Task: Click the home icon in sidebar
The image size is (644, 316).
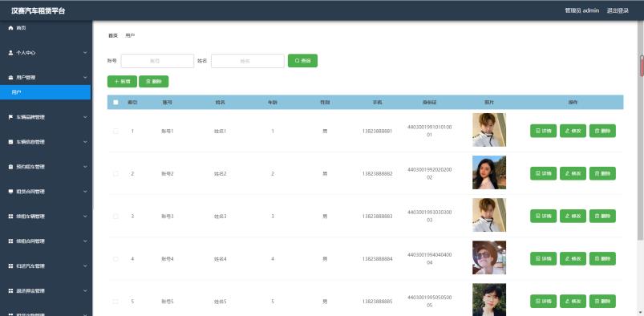Action: click(11, 27)
